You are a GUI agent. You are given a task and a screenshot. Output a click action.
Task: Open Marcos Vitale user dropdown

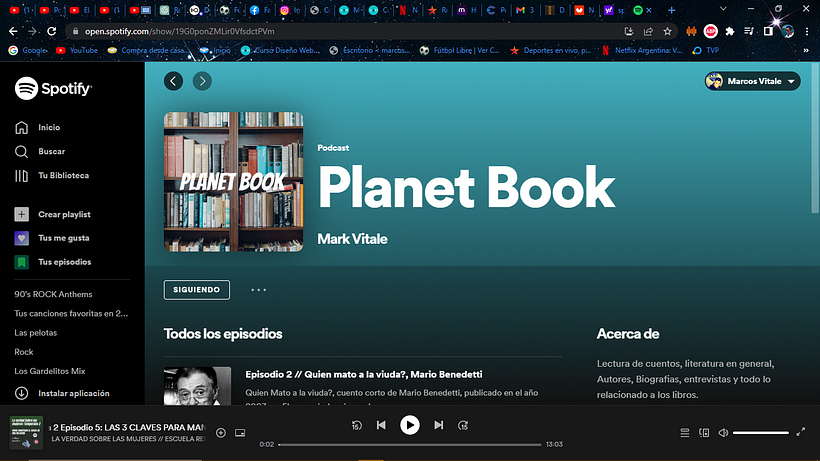(752, 81)
